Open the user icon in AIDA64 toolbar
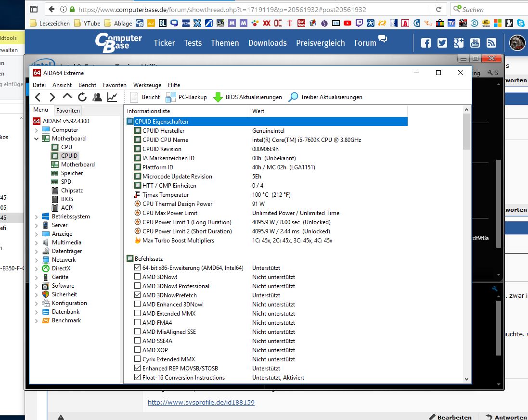The image size is (528, 420). point(97,97)
